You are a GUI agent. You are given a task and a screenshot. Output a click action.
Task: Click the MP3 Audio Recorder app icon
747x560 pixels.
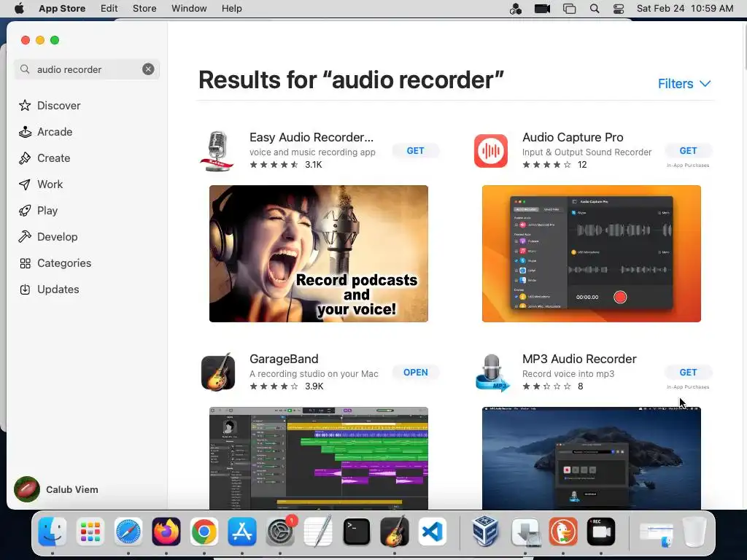click(x=492, y=373)
